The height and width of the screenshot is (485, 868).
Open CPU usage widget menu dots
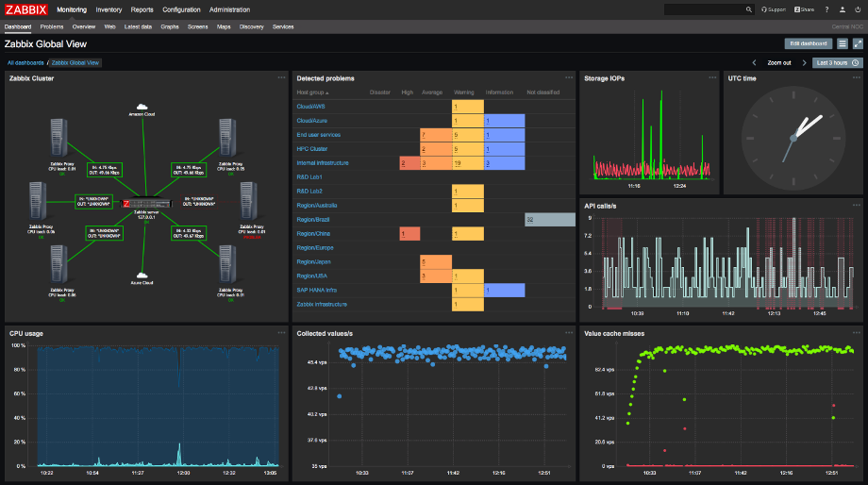[x=281, y=333]
